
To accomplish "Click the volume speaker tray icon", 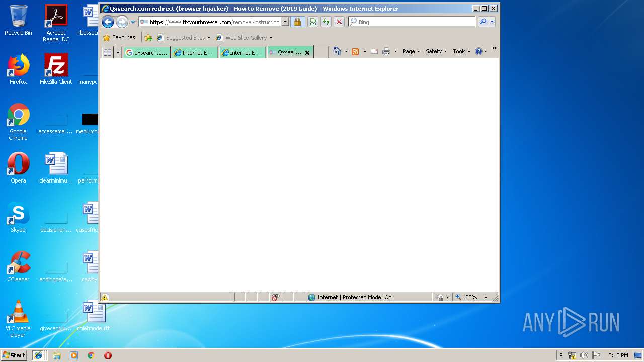I will [584, 355].
